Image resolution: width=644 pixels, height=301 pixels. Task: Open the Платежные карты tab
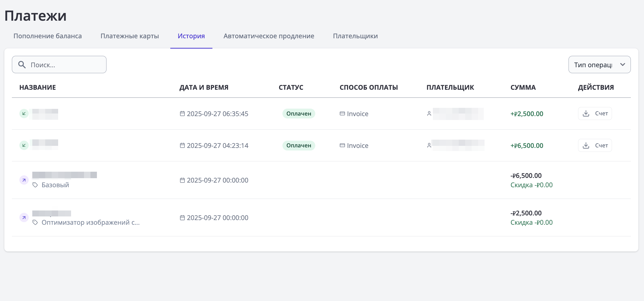click(x=130, y=36)
